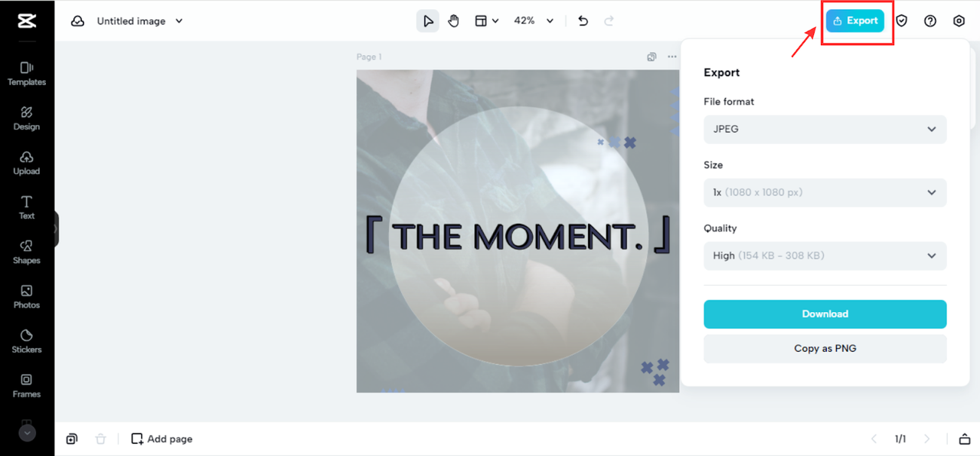Open the help question mark icon
The height and width of the screenshot is (456, 980).
pos(930,21)
